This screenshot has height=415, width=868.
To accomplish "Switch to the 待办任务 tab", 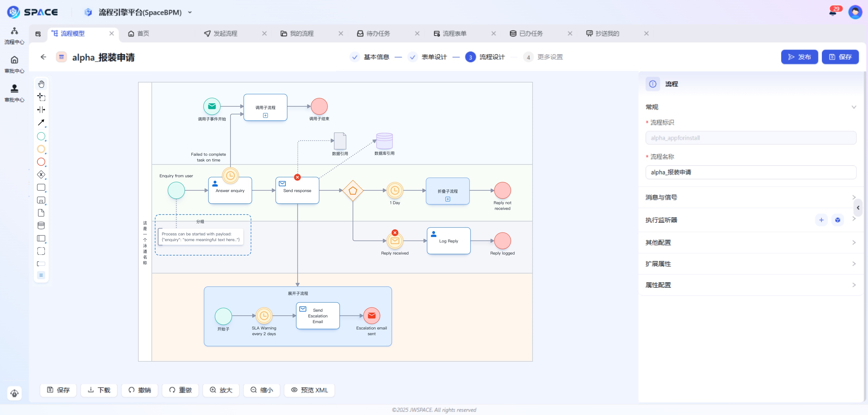I will (378, 33).
